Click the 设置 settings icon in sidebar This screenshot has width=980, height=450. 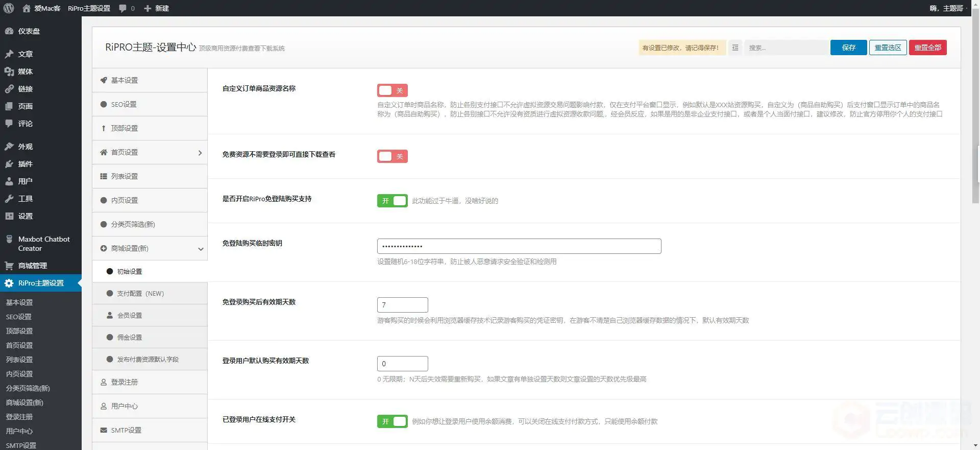9,216
